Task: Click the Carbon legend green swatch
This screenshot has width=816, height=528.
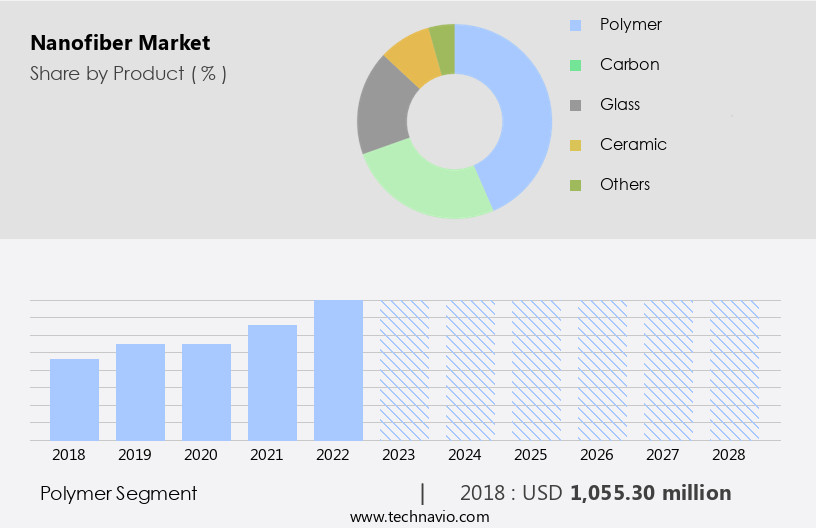Action: coord(575,65)
